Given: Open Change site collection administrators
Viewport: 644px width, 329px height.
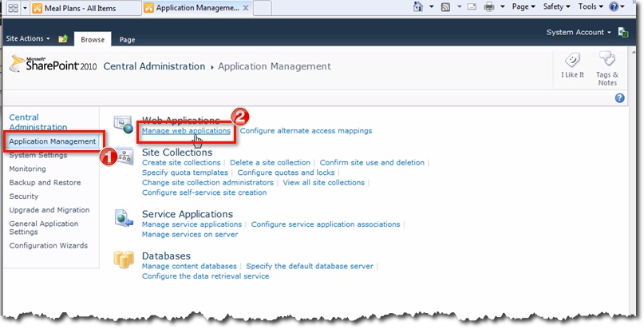Looking at the screenshot, I should pyautogui.click(x=207, y=182).
